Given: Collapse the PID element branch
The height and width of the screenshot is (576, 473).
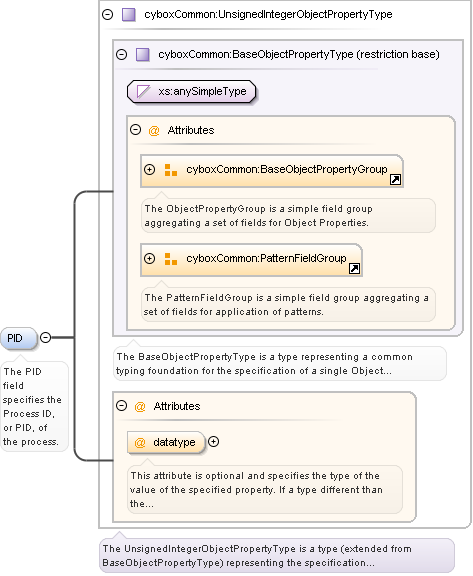Looking at the screenshot, I should [46, 337].
